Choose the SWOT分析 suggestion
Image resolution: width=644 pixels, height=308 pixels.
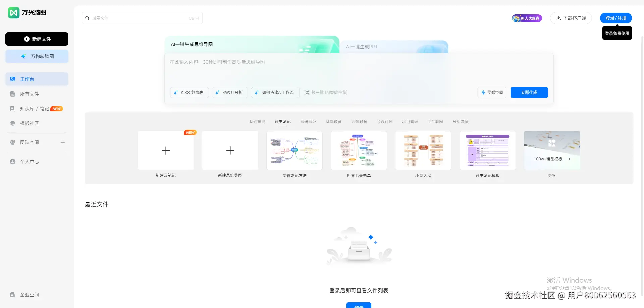pos(230,93)
